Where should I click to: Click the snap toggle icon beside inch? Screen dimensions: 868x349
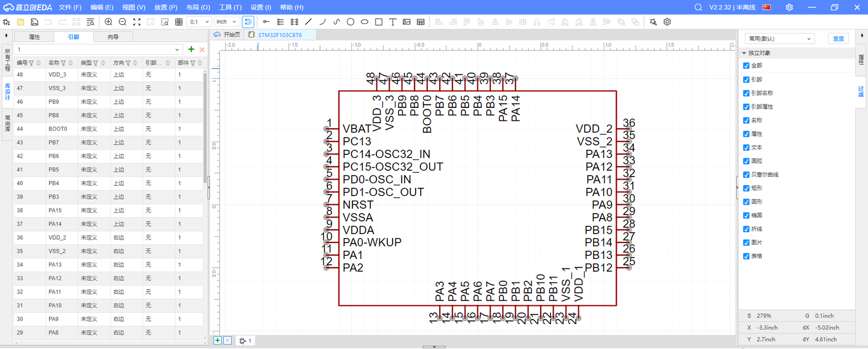[248, 22]
